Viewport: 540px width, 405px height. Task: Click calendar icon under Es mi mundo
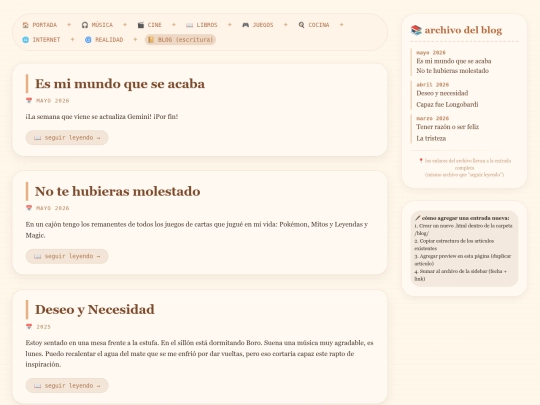29,101
